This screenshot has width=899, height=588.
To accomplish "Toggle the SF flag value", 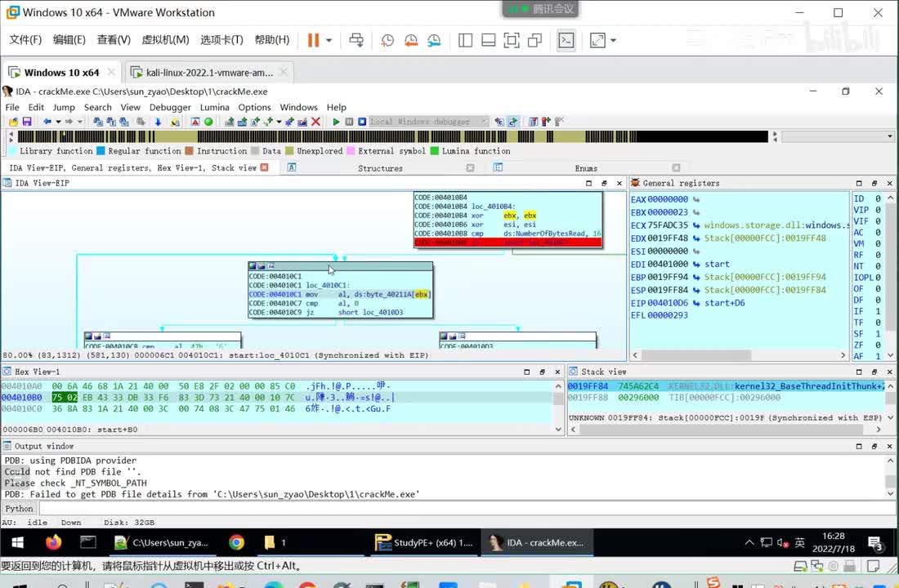I will (878, 333).
